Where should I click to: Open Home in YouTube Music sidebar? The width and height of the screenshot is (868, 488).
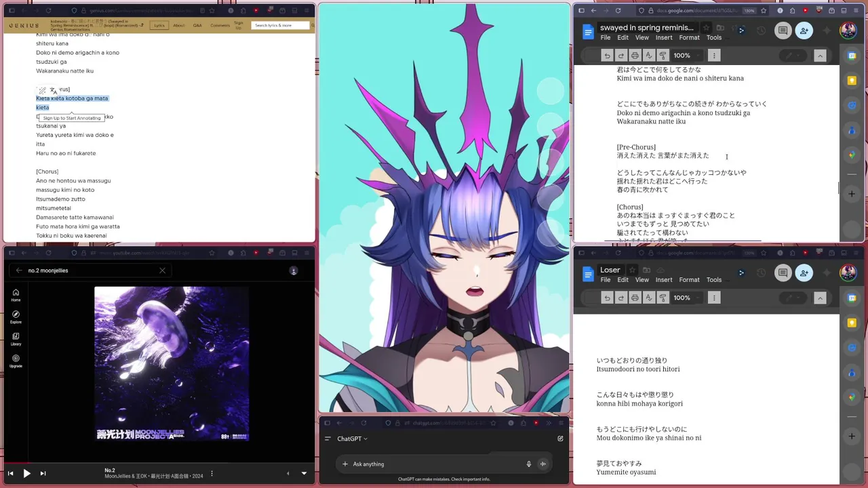tap(16, 295)
